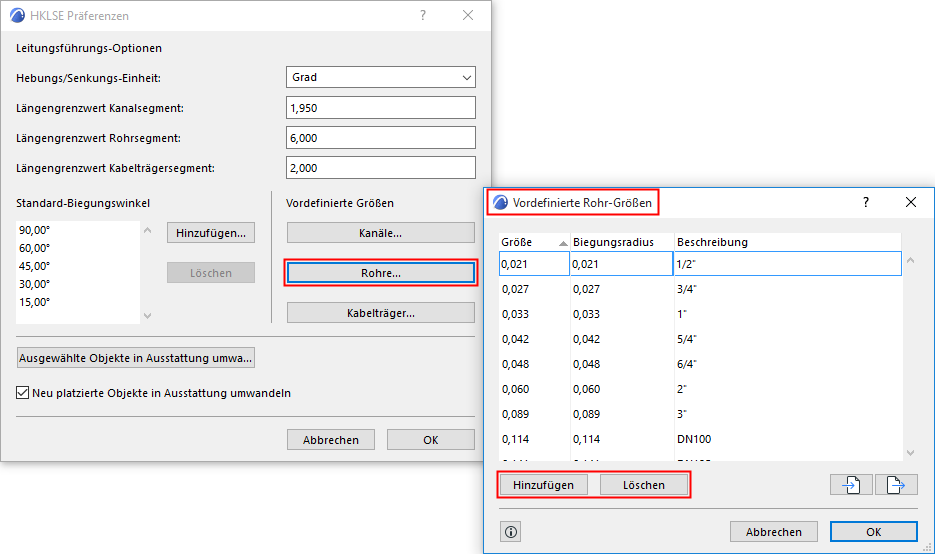Toggle Neu platzierte Objekte in Ausstattung umwandeln
935x554 pixels.
23,393
